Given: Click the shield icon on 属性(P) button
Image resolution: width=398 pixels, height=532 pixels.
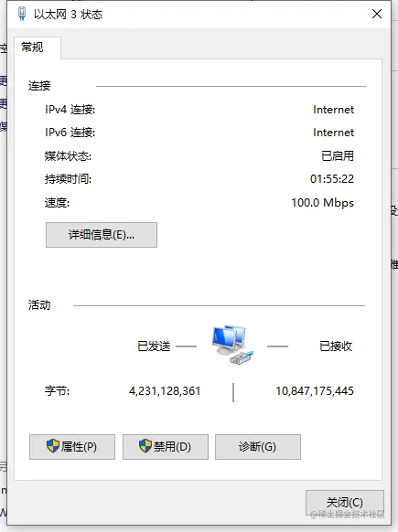Looking at the screenshot, I should [x=53, y=446].
